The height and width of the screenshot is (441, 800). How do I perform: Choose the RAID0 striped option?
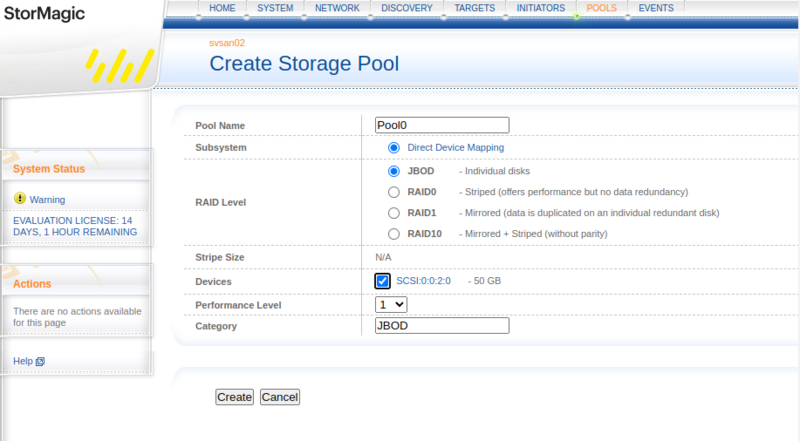tap(394, 192)
